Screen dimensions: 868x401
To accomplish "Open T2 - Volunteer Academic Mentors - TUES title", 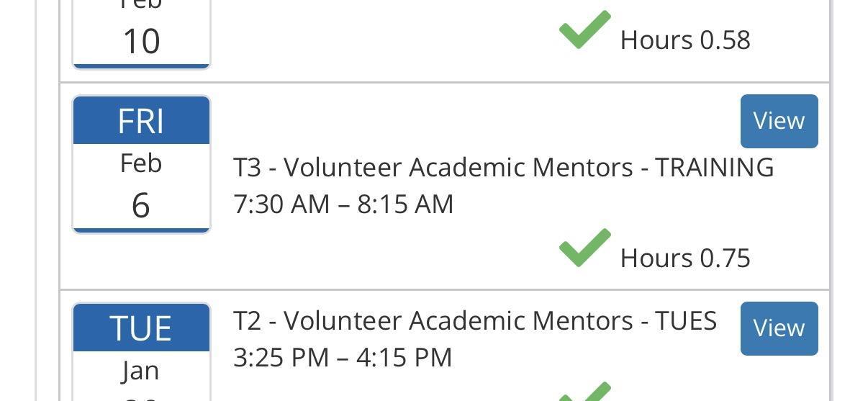I will (474, 320).
